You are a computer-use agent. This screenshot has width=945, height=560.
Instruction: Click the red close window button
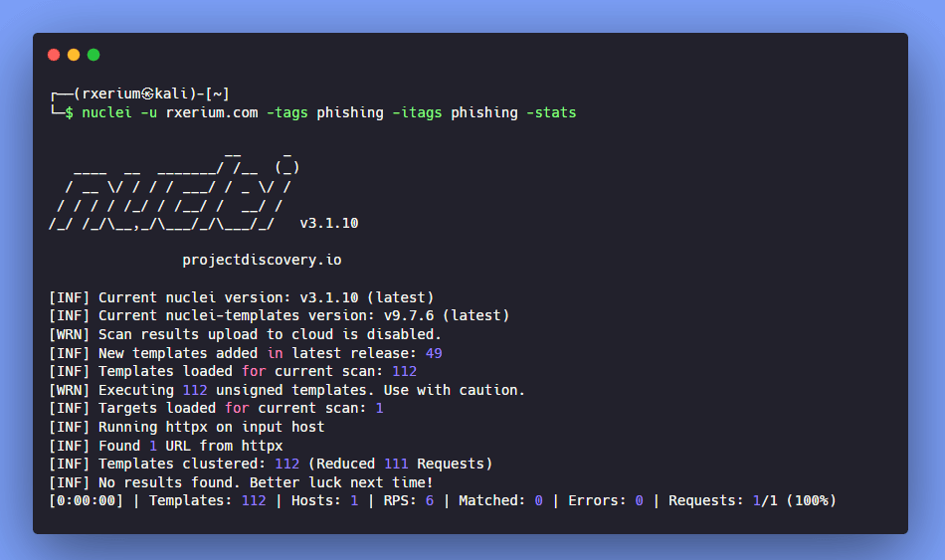point(54,55)
